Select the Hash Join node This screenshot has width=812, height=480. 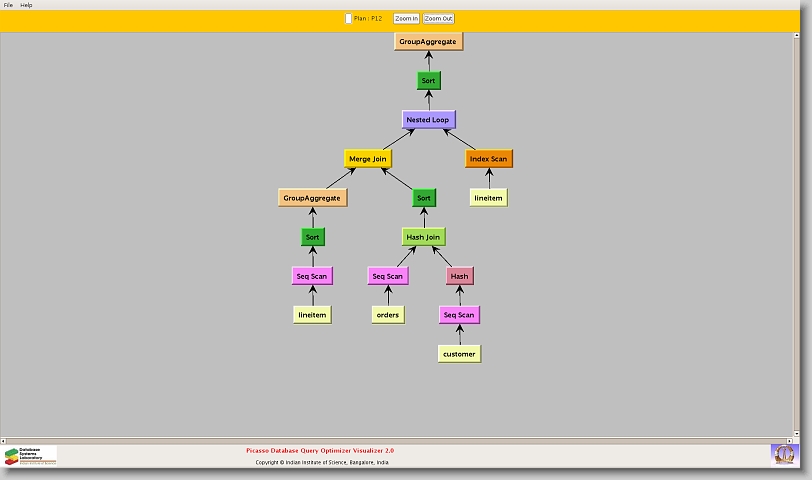[x=423, y=237]
